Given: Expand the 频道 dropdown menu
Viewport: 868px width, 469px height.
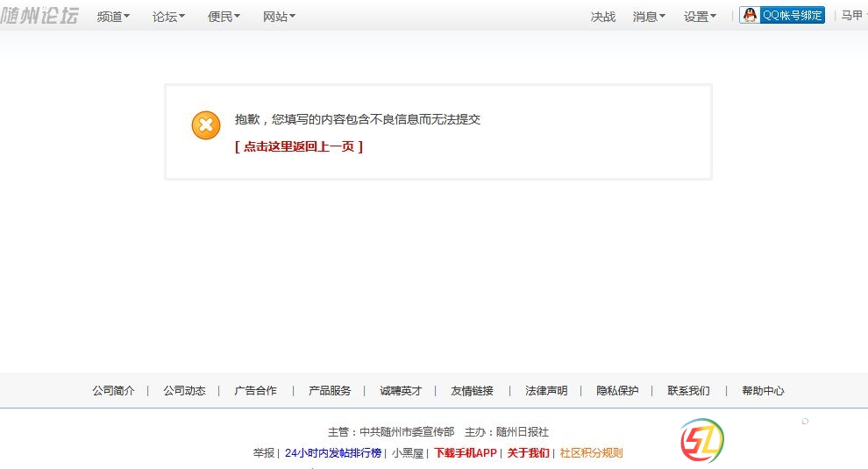Looking at the screenshot, I should pos(113,17).
